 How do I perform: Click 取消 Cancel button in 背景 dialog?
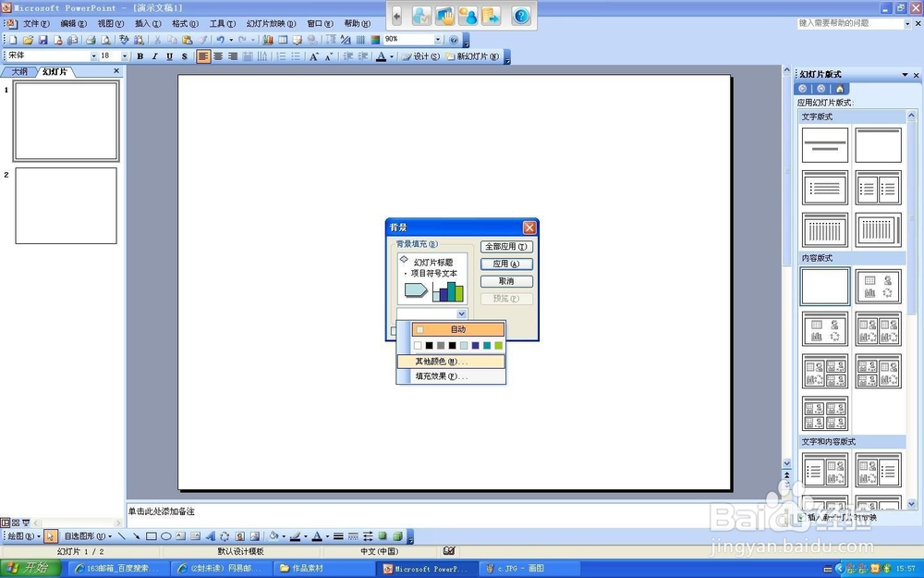tap(506, 281)
